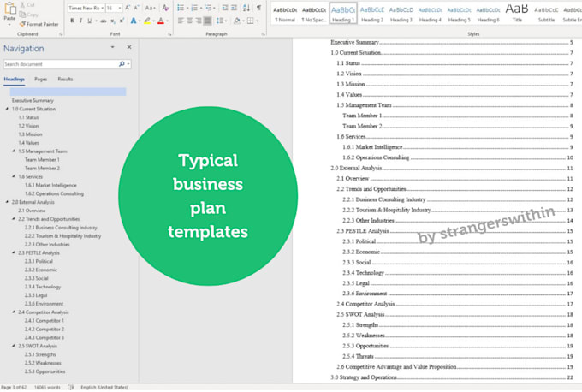Open the Clipboard dialog launcher
This screenshot has width=582, height=392.
pyautogui.click(x=61, y=34)
